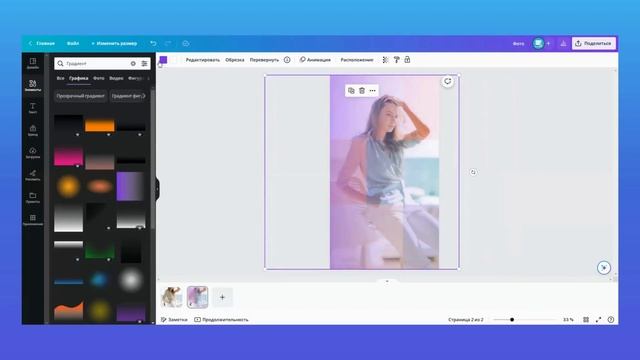The height and width of the screenshot is (360, 640).
Task: Select the second page thumbnail
Action: point(198,297)
